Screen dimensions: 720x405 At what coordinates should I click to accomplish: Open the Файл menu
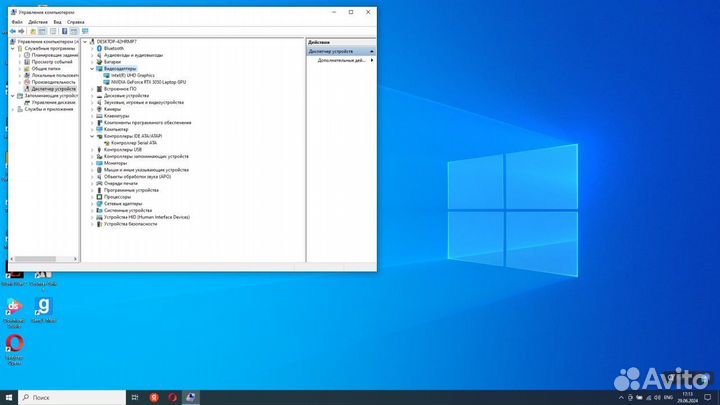pos(17,22)
